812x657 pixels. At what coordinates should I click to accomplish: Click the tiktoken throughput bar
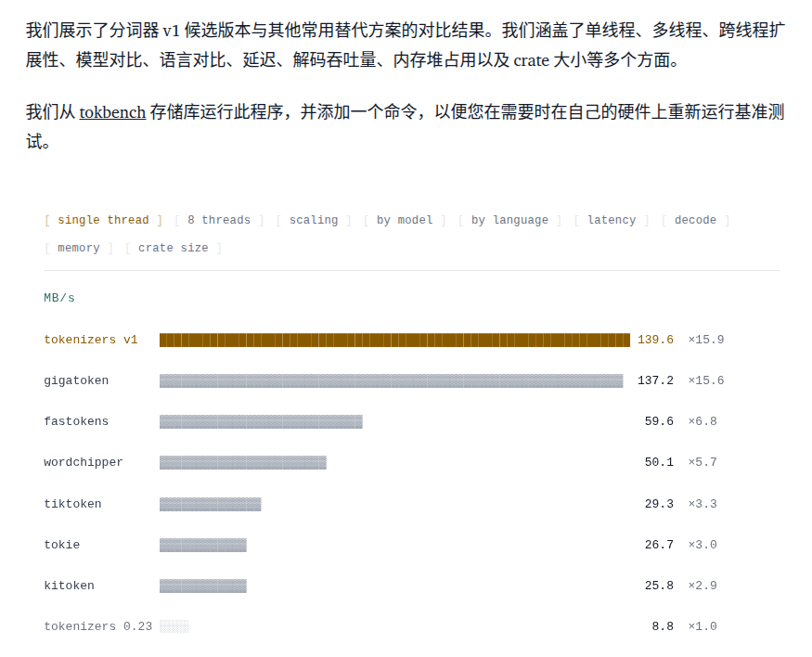coord(211,504)
